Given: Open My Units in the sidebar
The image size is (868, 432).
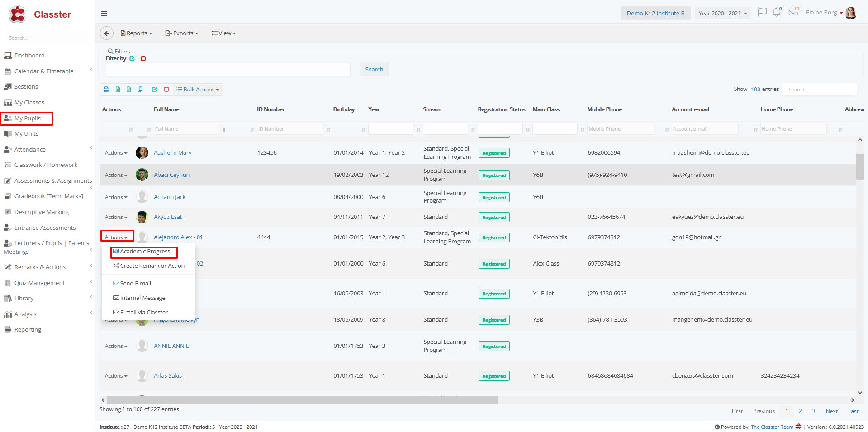Looking at the screenshot, I should (x=26, y=134).
